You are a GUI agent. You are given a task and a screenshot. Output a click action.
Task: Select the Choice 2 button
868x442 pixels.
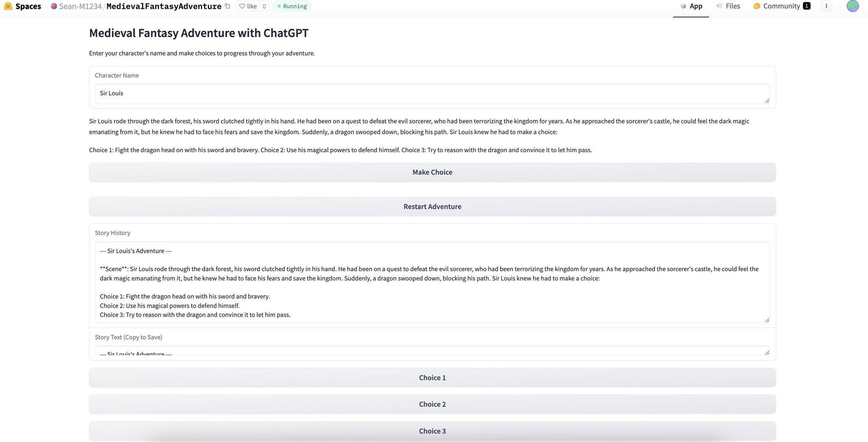click(432, 404)
